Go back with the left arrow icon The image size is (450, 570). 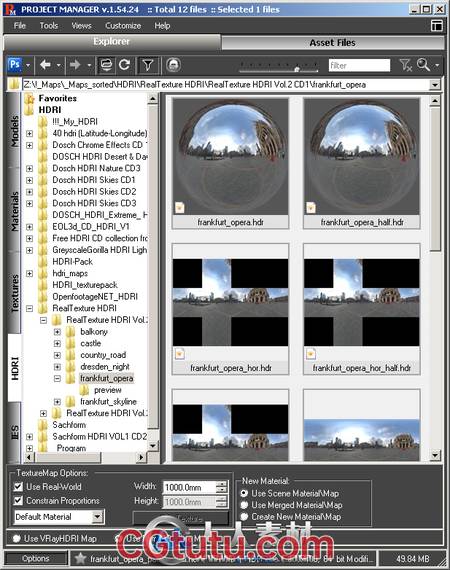45,65
